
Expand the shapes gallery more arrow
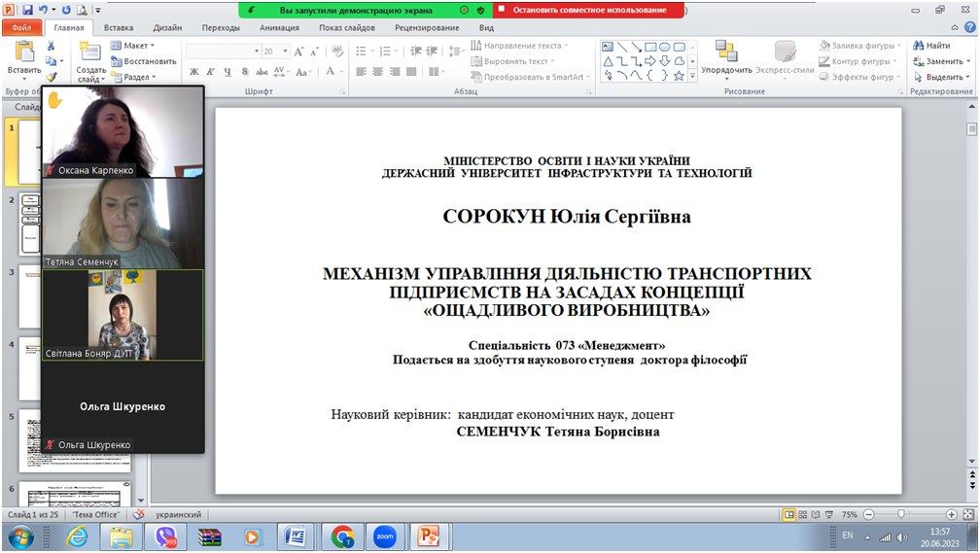(692, 76)
